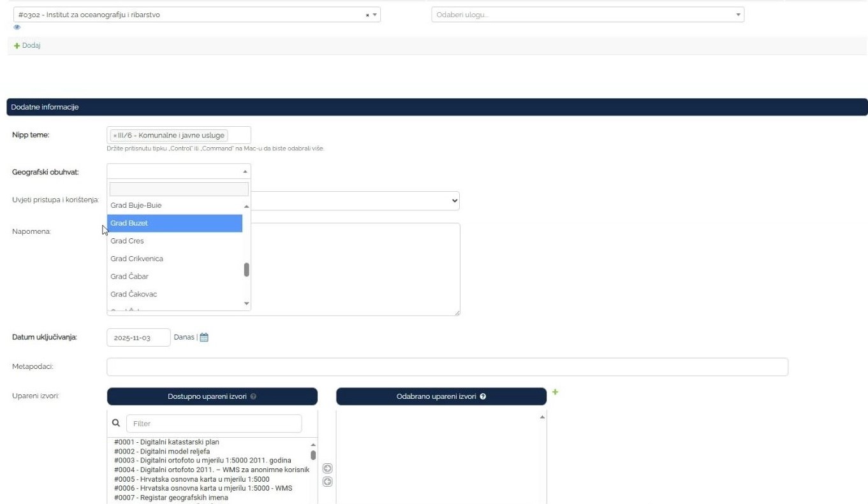868x504 pixels.
Task: Clear the selected Institut za oceanografiju entry
Action: (367, 15)
